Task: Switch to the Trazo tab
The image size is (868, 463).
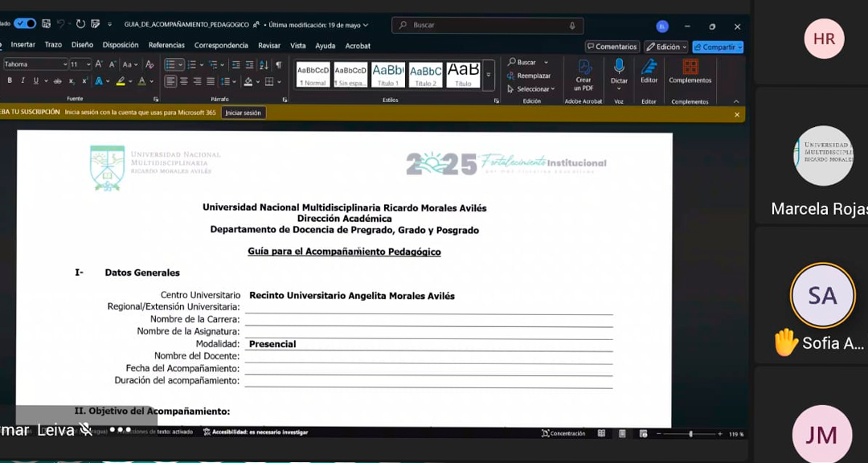Action: [53, 45]
